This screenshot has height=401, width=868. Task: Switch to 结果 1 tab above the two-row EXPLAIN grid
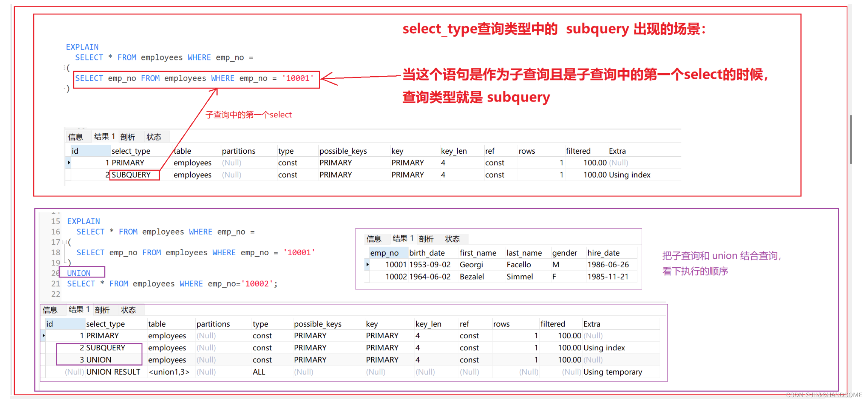click(x=104, y=136)
